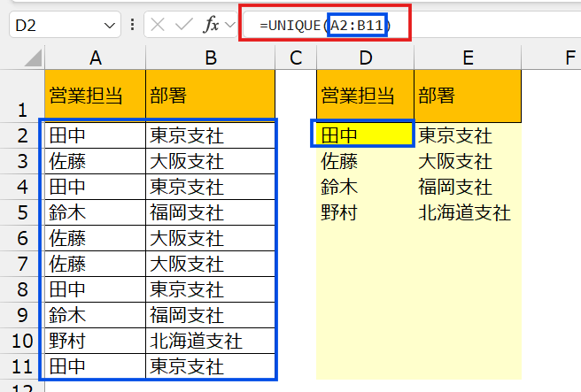Click the Enter checkmark in formula bar
The image size is (581, 392).
184,25
